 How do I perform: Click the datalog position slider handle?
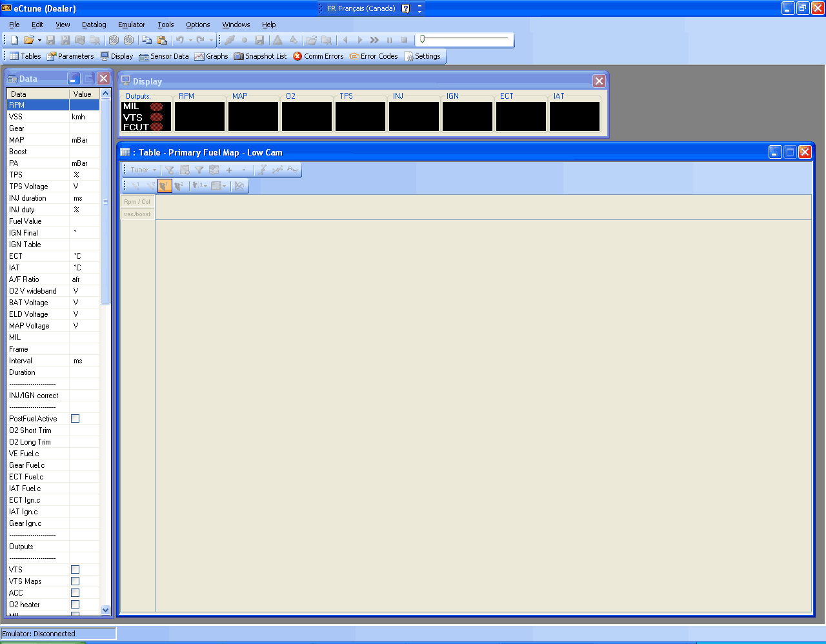coord(422,39)
